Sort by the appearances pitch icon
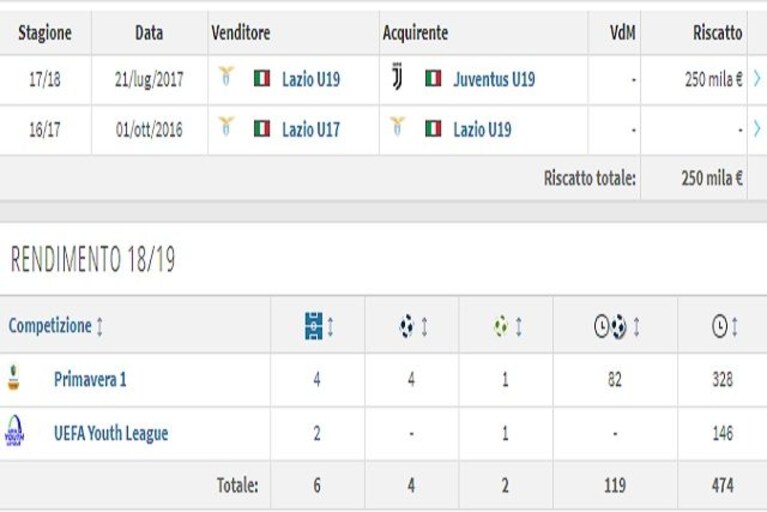Screen dimensions: 767x512 pos(314,326)
